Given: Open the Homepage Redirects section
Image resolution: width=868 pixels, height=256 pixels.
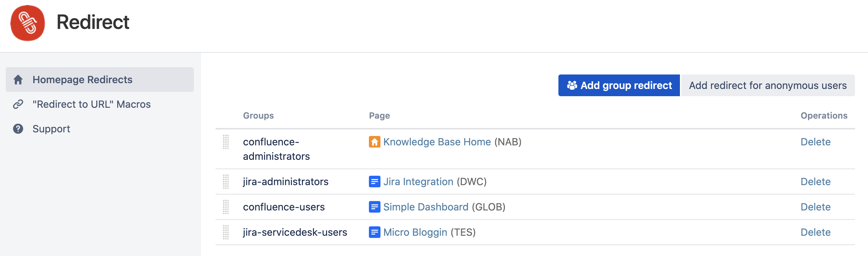Looking at the screenshot, I should [82, 80].
